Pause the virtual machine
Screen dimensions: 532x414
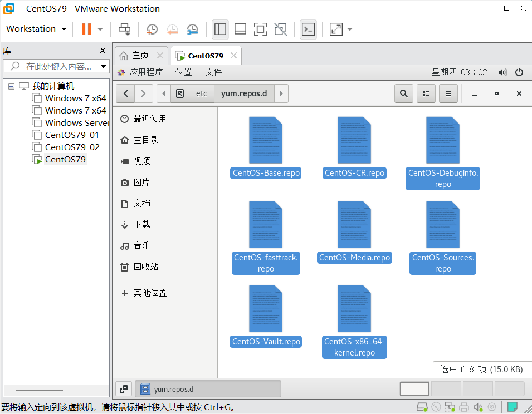click(x=86, y=29)
